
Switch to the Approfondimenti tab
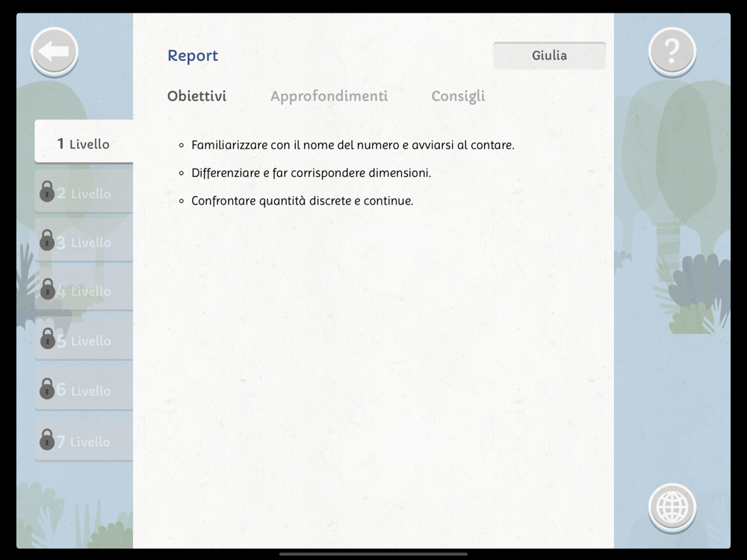click(329, 96)
